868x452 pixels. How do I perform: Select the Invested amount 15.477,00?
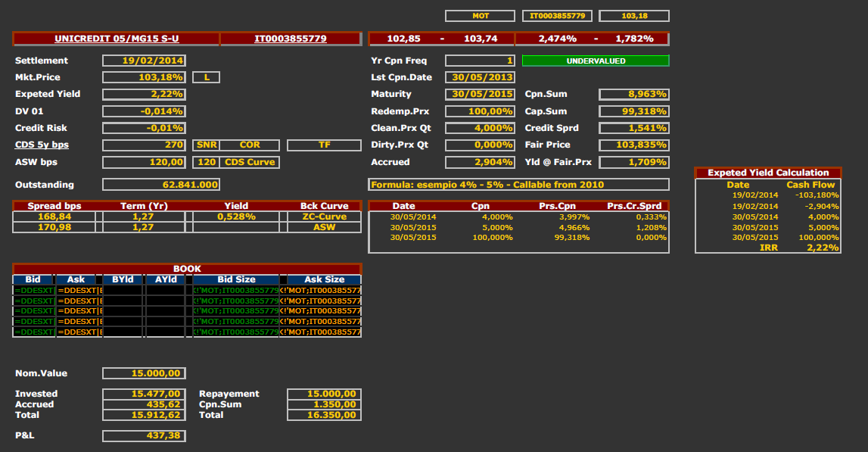pos(144,394)
